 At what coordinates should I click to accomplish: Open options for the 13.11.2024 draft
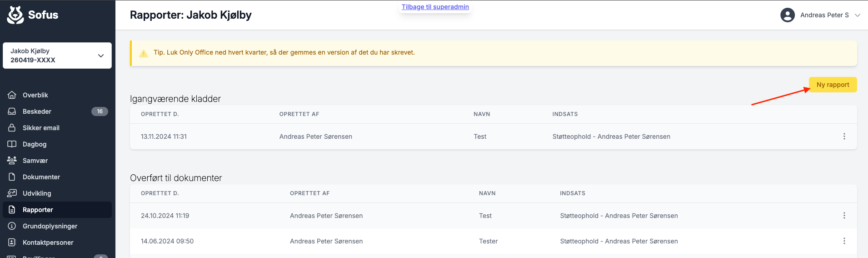(x=844, y=137)
